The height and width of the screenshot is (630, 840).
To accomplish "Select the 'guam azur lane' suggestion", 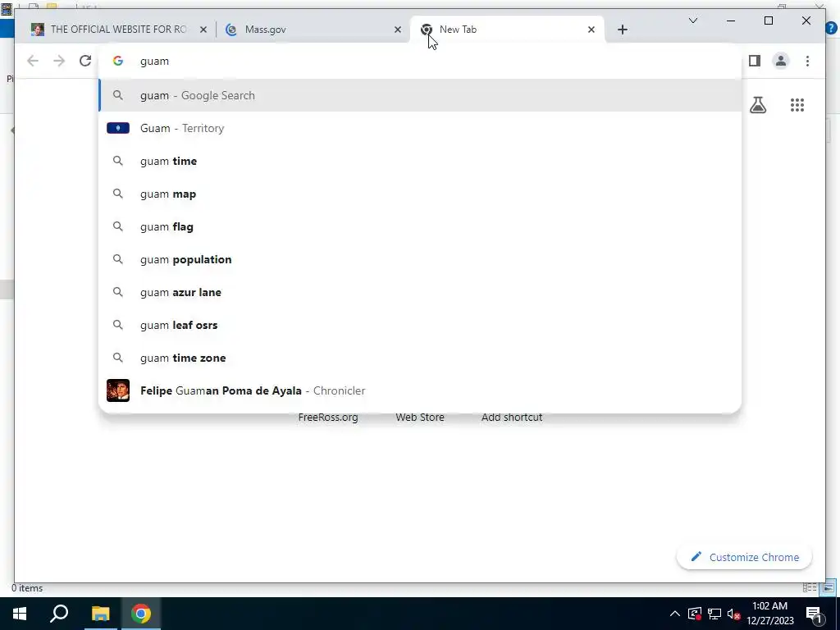I will [x=421, y=292].
